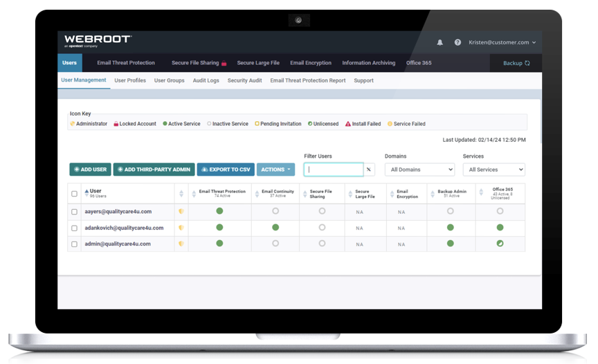
Task: Sort by the User column
Action: pos(87,193)
